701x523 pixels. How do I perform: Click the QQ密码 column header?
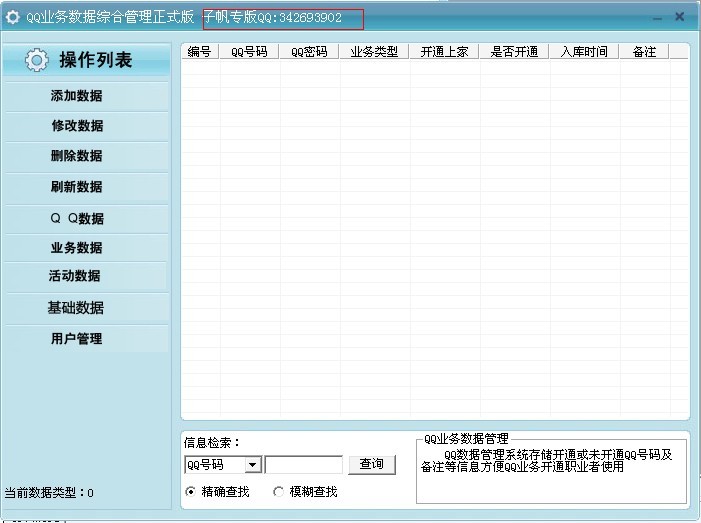(309, 52)
